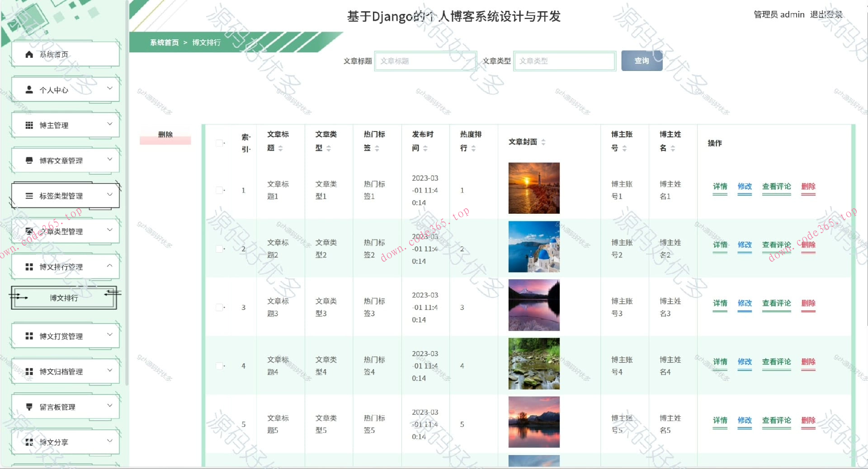Click the 博文打赏管理 sidebar icon

pos(28,335)
